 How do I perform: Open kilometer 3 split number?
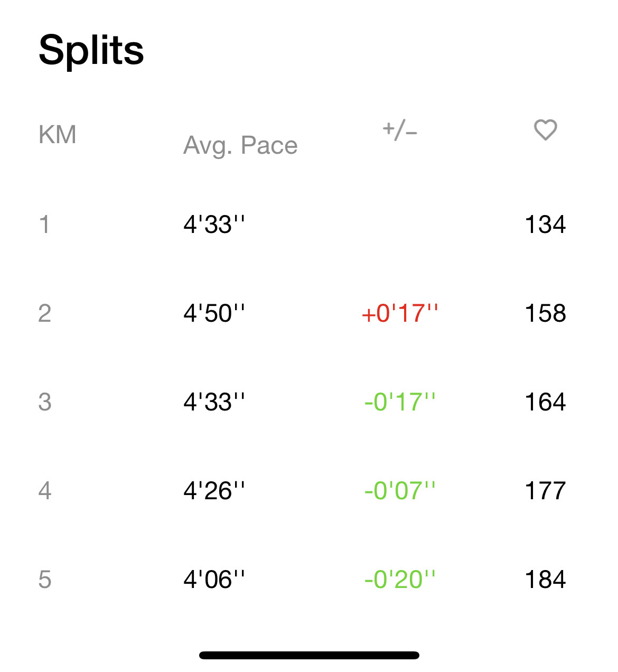pos(45,402)
